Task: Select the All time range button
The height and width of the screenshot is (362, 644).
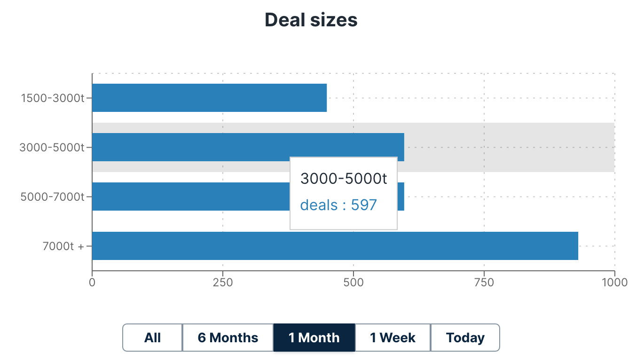Action: (153, 338)
